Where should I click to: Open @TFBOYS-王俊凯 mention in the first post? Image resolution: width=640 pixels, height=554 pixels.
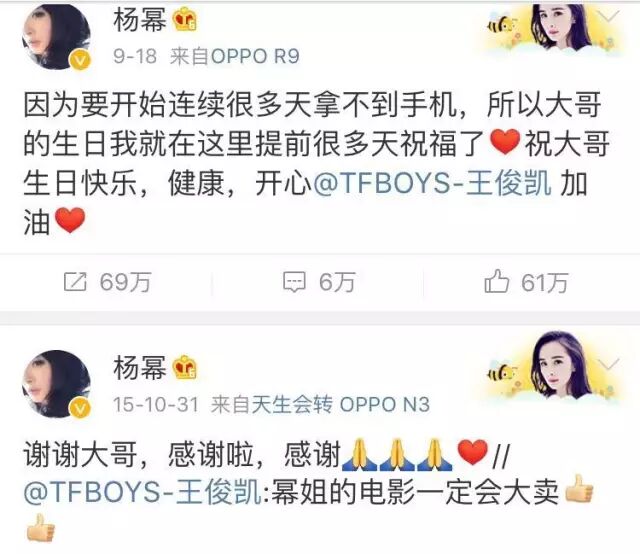432,183
